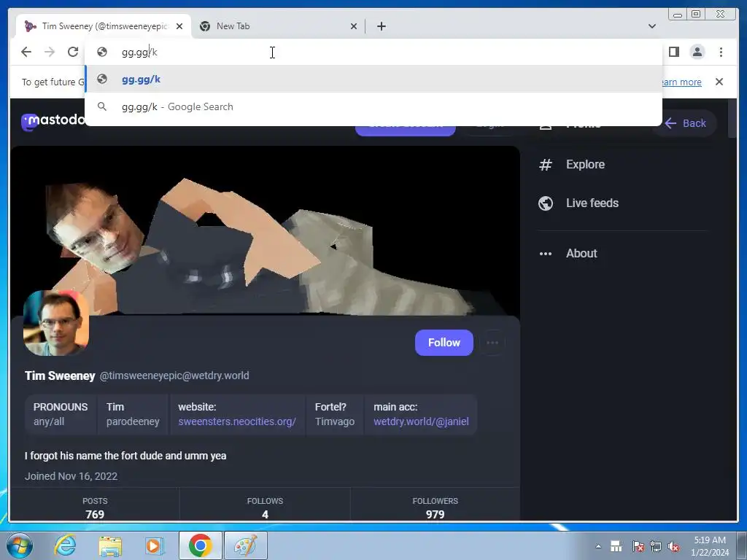
Task: Click the About three-dots icon
Action: [546, 254]
